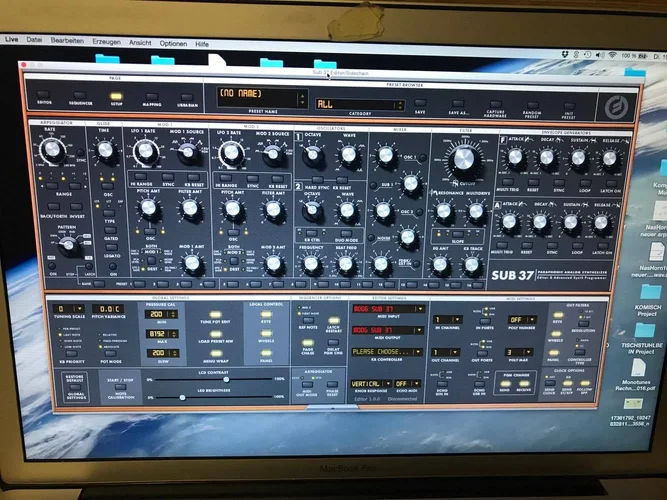Viewport: 667px width, 500px height.
Task: Toggle Oscillator Hard Sync button
Action: pos(317,180)
